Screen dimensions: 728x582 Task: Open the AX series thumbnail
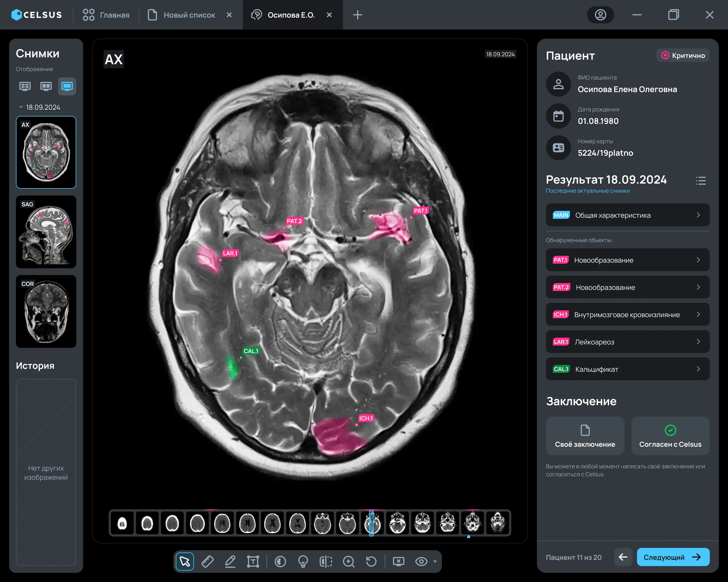[46, 152]
